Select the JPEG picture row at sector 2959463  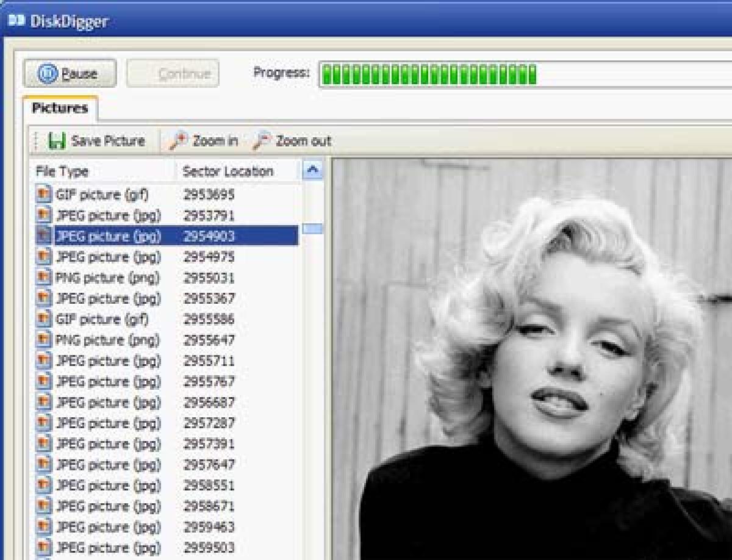[x=166, y=526]
